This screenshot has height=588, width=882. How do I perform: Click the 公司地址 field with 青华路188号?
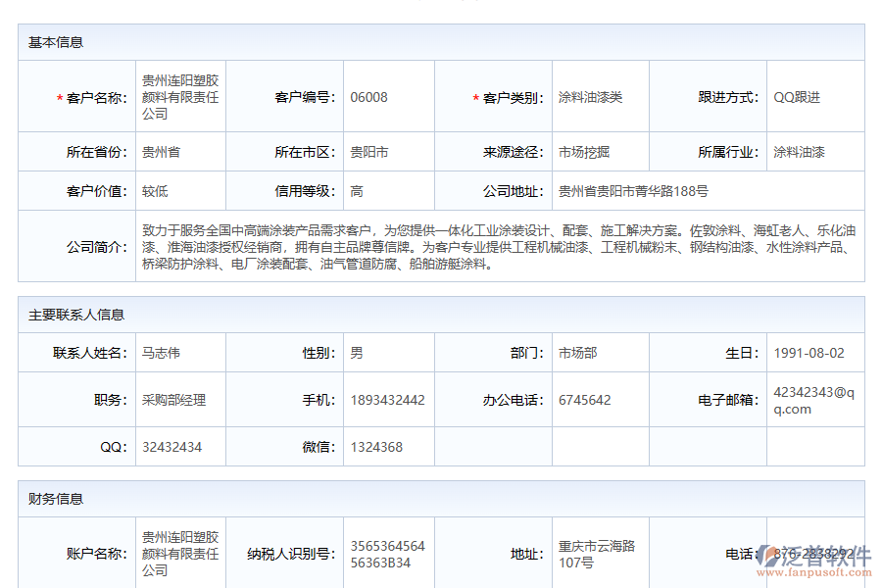[633, 191]
